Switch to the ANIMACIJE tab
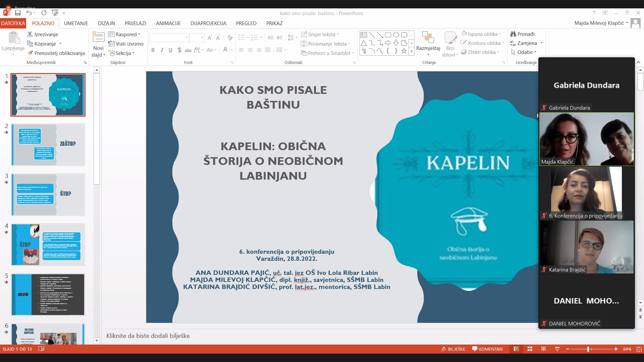The width and height of the screenshot is (644, 362). click(x=168, y=23)
